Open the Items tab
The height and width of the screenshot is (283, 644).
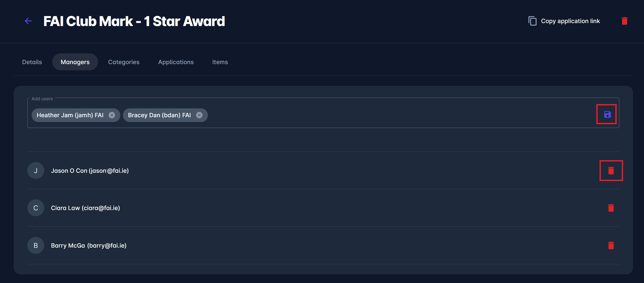(220, 62)
